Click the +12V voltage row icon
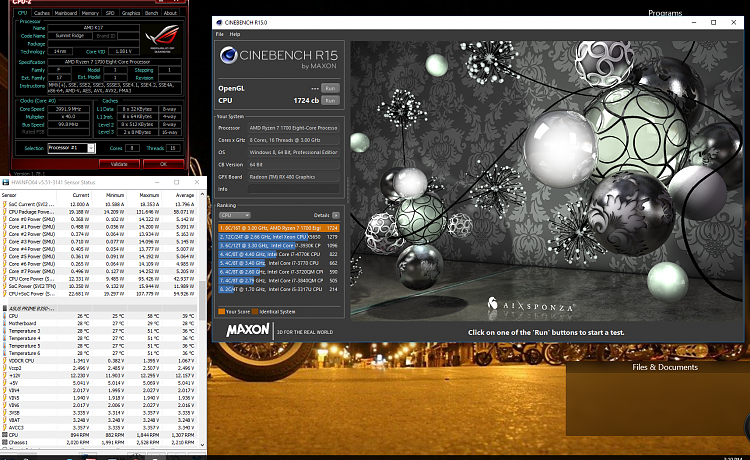This screenshot has height=460, width=750. [x=5, y=375]
